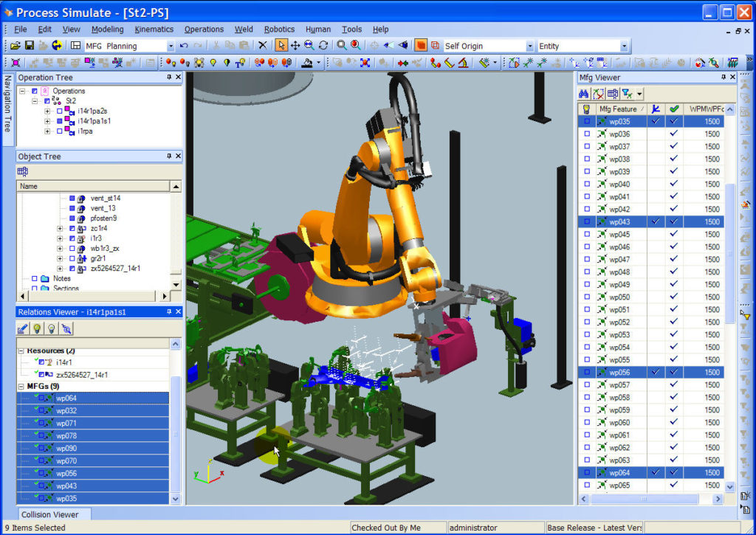Image resolution: width=756 pixels, height=535 pixels.
Task: Expand the zc1r4 node in the Object Tree
Action: 60,229
